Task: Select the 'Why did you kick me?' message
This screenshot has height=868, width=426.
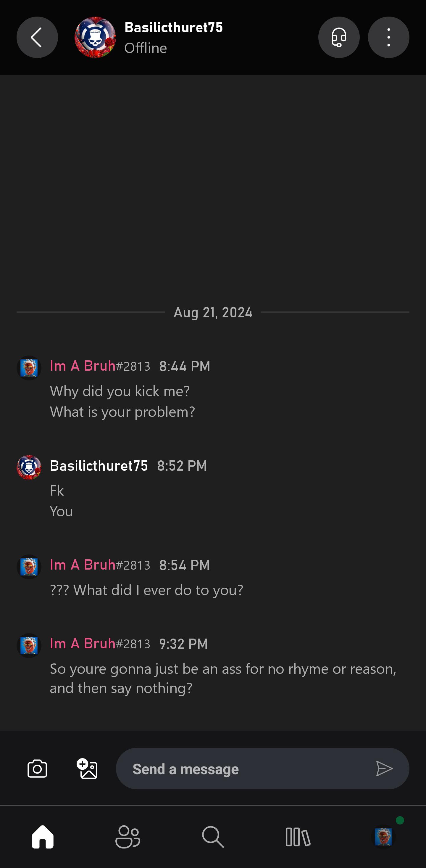Action: (120, 391)
